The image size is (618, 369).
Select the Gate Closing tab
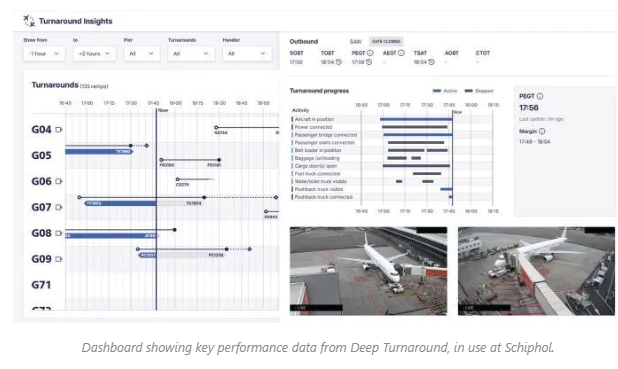point(386,41)
